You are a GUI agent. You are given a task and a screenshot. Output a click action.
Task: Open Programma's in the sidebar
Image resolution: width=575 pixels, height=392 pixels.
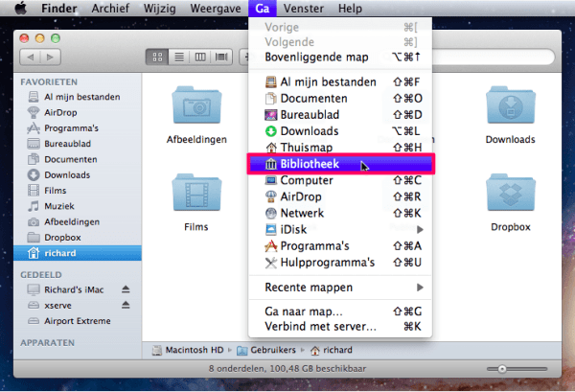tap(78, 128)
